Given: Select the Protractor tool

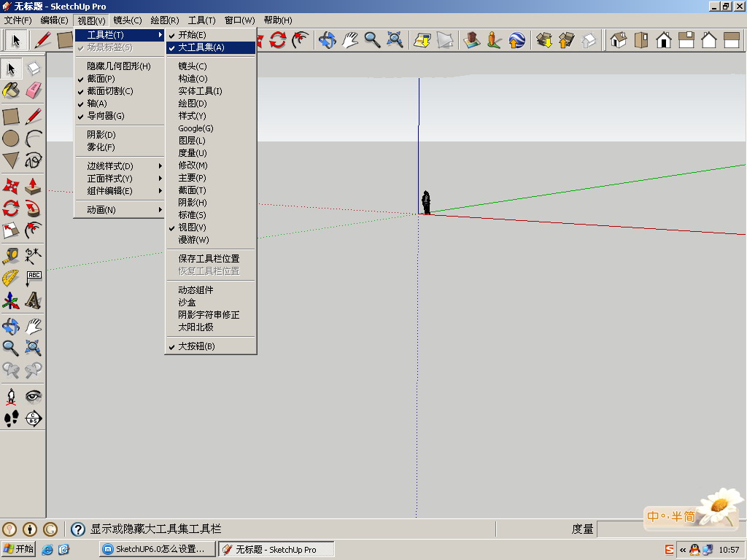Looking at the screenshot, I should (x=11, y=279).
